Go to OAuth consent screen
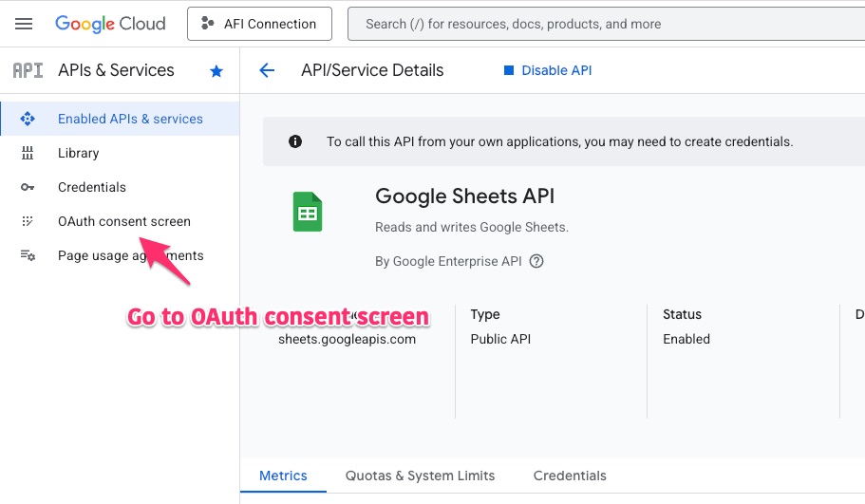This screenshot has width=865, height=504. click(123, 221)
